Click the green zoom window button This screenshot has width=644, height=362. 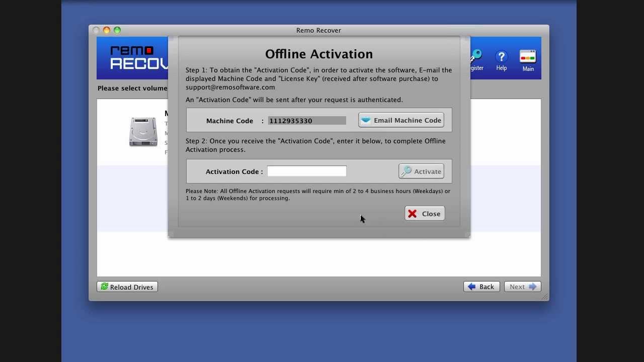pyautogui.click(x=117, y=30)
